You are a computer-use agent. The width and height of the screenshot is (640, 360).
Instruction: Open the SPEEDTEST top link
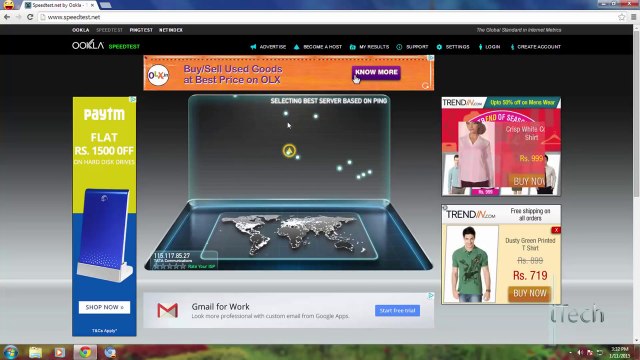109,30
